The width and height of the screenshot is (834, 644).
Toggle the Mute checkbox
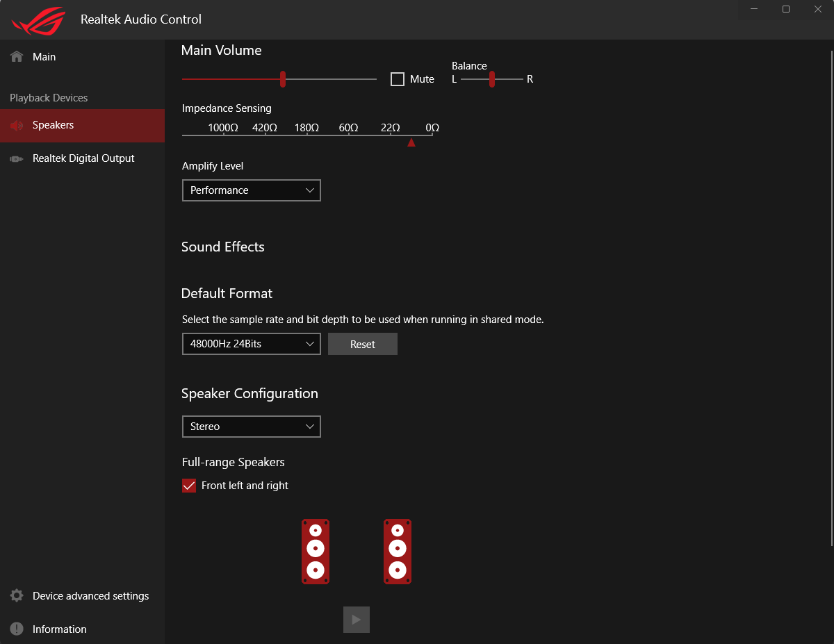click(398, 79)
